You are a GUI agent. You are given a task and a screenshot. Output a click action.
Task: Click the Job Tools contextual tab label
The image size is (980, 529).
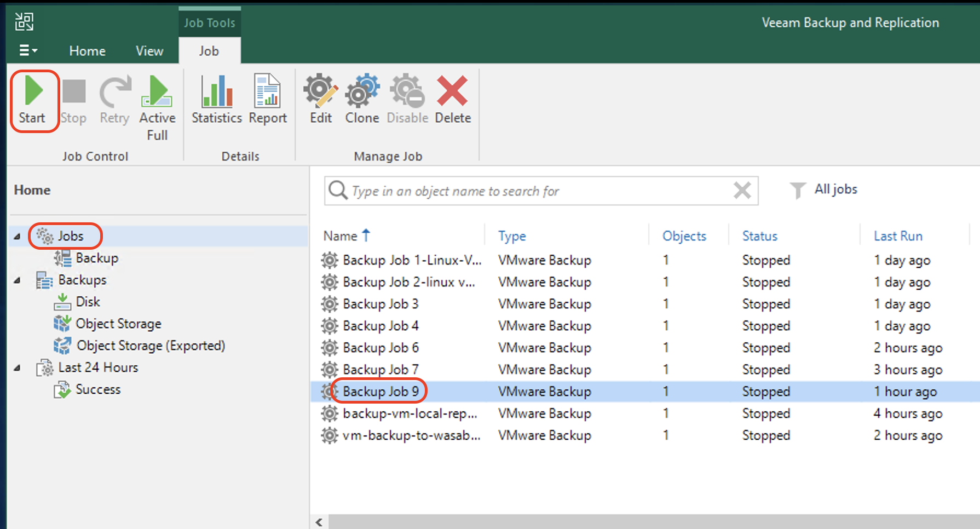click(210, 23)
